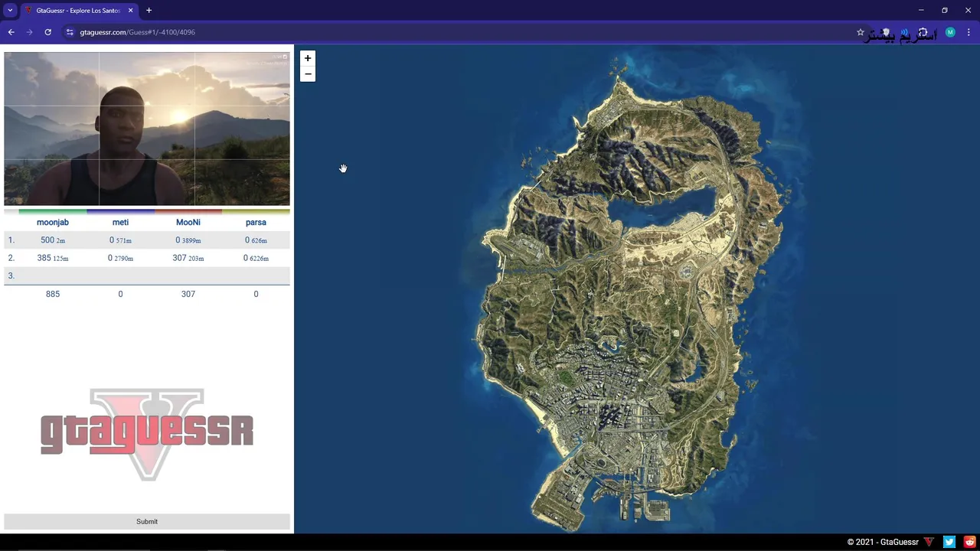980x551 pixels.
Task: Click meti's round 2 score 0 2790m
Action: coord(120,258)
